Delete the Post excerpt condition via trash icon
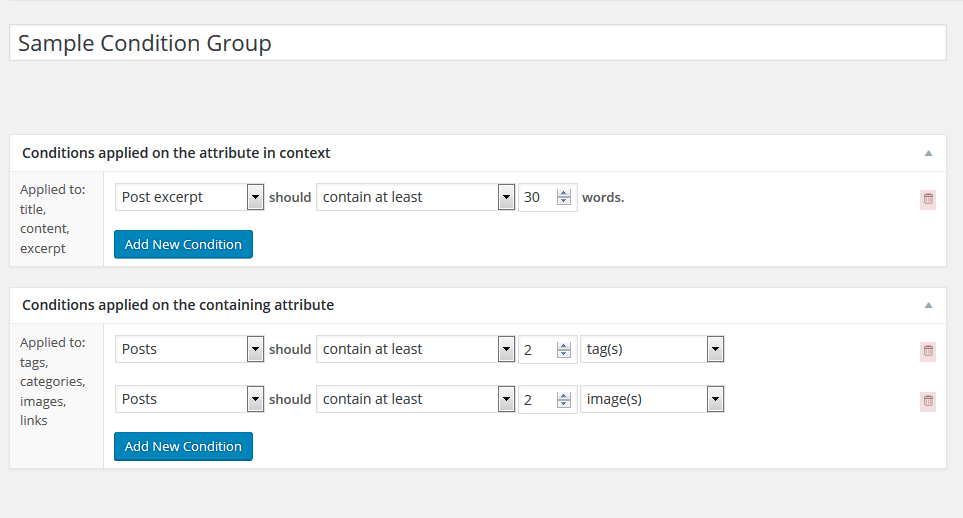The width and height of the screenshot is (963, 518). point(928,199)
